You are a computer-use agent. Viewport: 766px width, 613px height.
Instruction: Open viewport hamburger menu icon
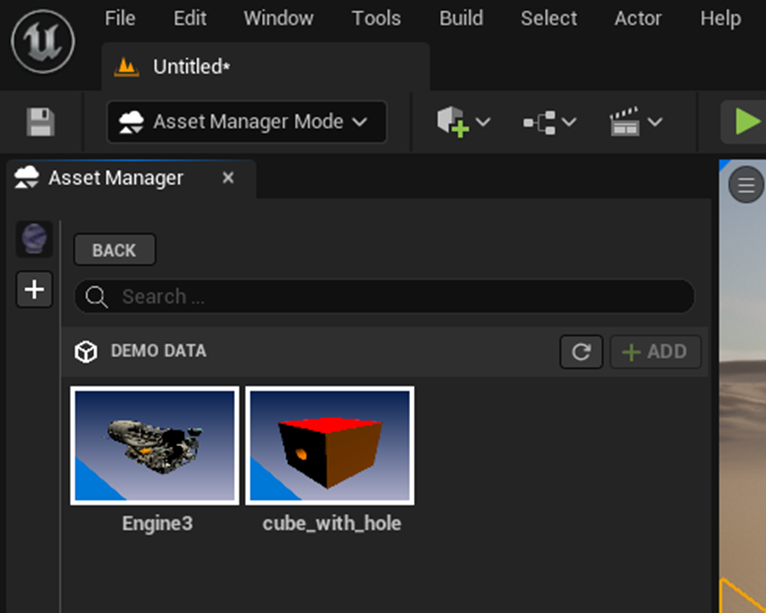coord(745,185)
